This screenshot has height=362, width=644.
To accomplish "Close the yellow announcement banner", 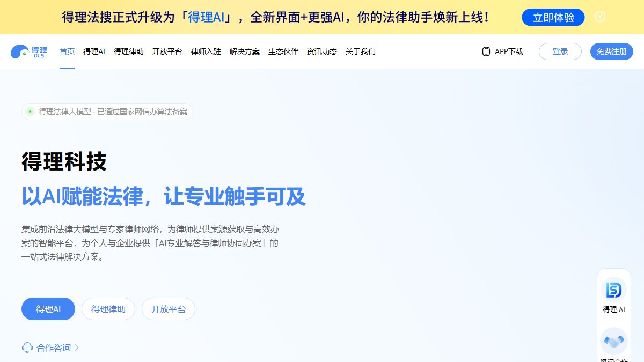I will (x=600, y=17).
